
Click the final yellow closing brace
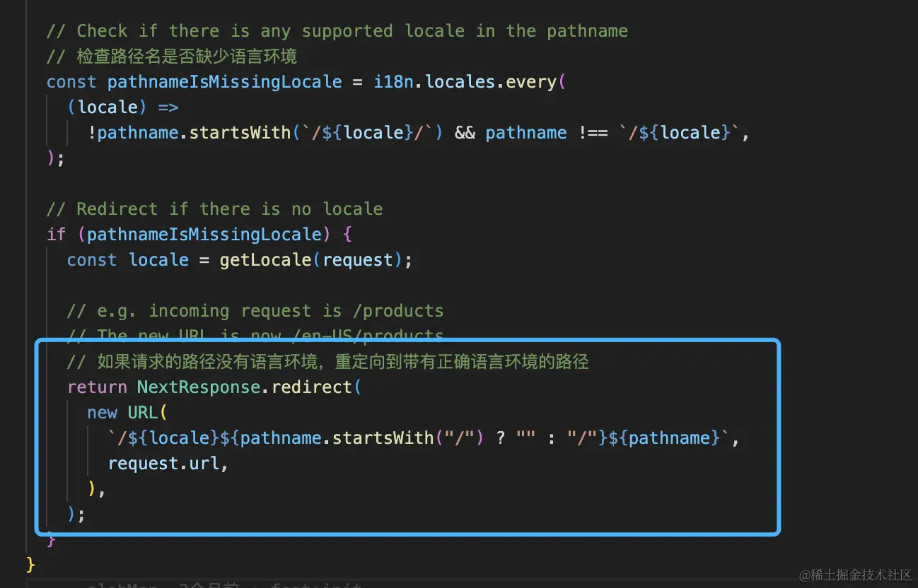(x=30, y=564)
